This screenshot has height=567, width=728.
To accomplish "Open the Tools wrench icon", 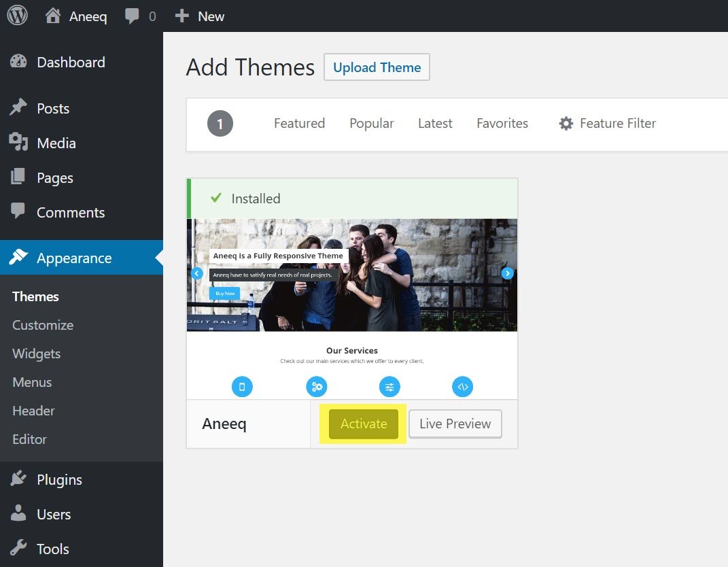I will tap(18, 549).
